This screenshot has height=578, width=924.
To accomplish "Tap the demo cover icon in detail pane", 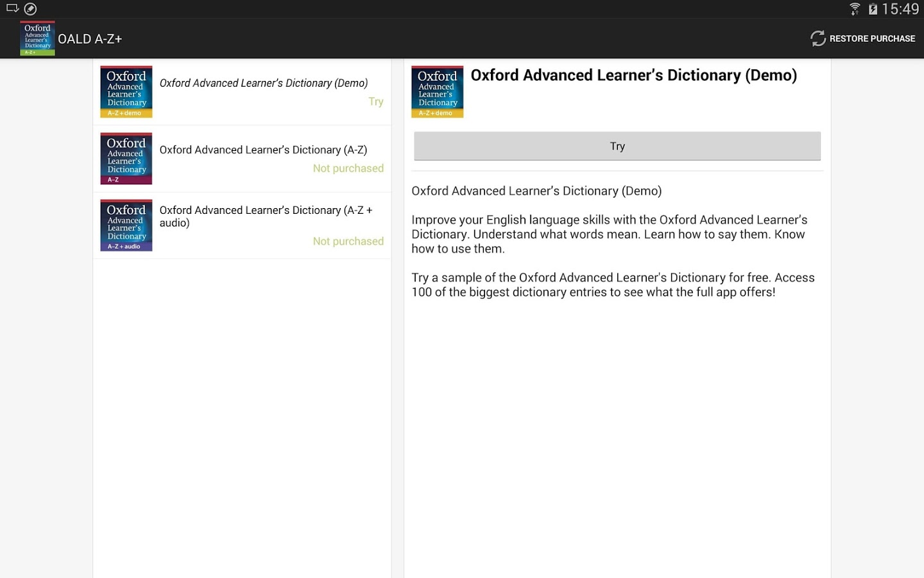I will tap(438, 91).
